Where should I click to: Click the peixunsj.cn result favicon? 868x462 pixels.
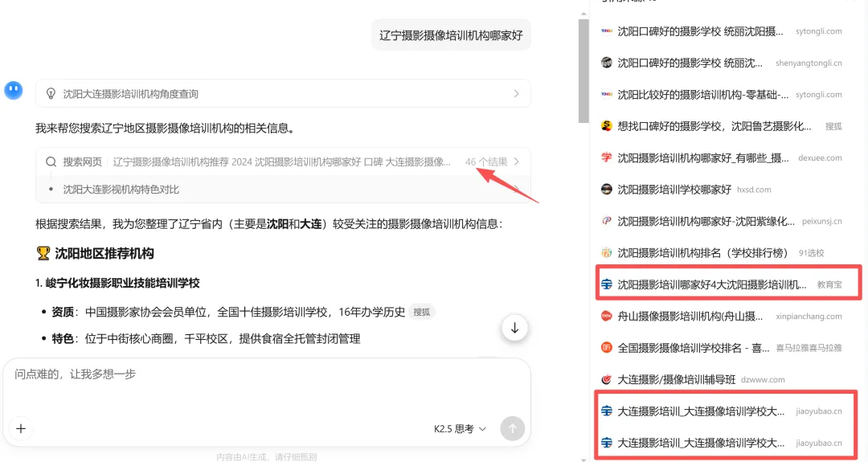[x=607, y=221]
